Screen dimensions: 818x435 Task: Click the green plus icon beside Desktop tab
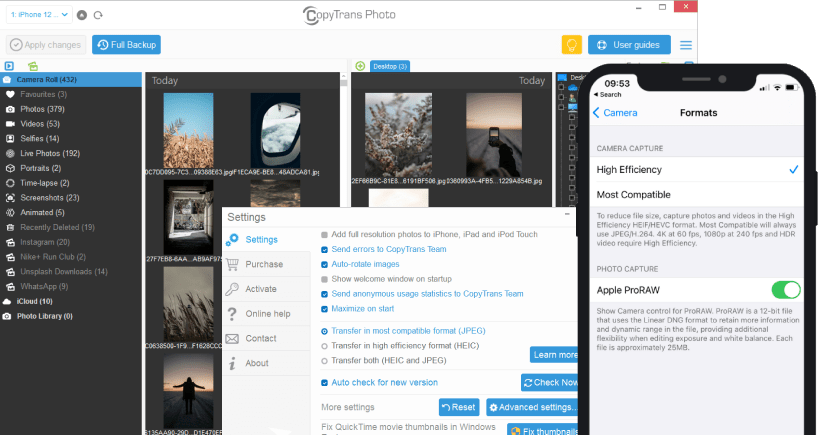360,66
